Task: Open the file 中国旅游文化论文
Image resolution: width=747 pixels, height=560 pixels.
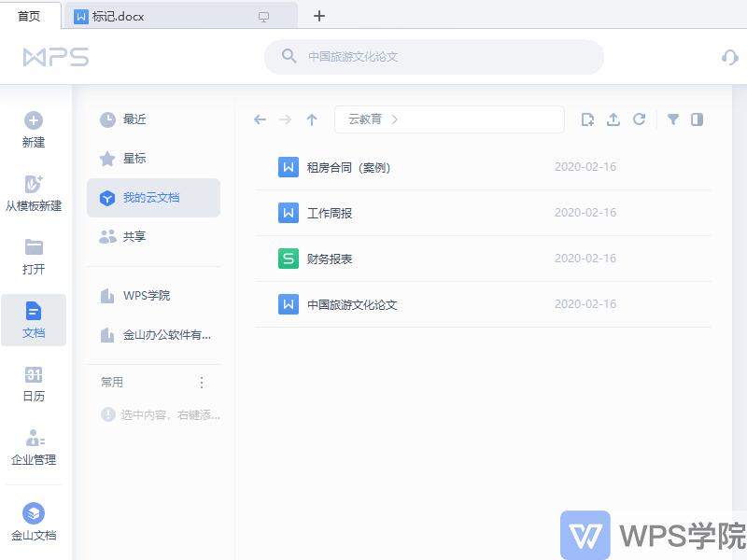Action: point(484,304)
